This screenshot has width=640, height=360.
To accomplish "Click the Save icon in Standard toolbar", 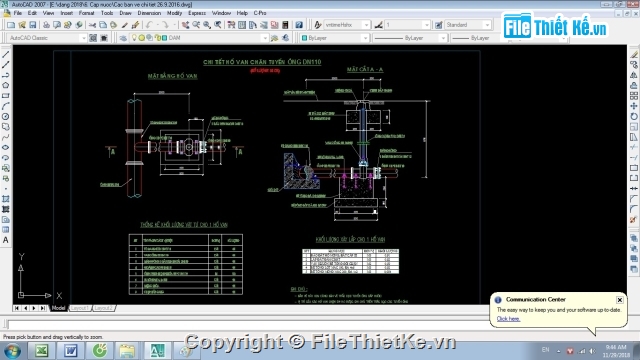I will tap(33, 25).
